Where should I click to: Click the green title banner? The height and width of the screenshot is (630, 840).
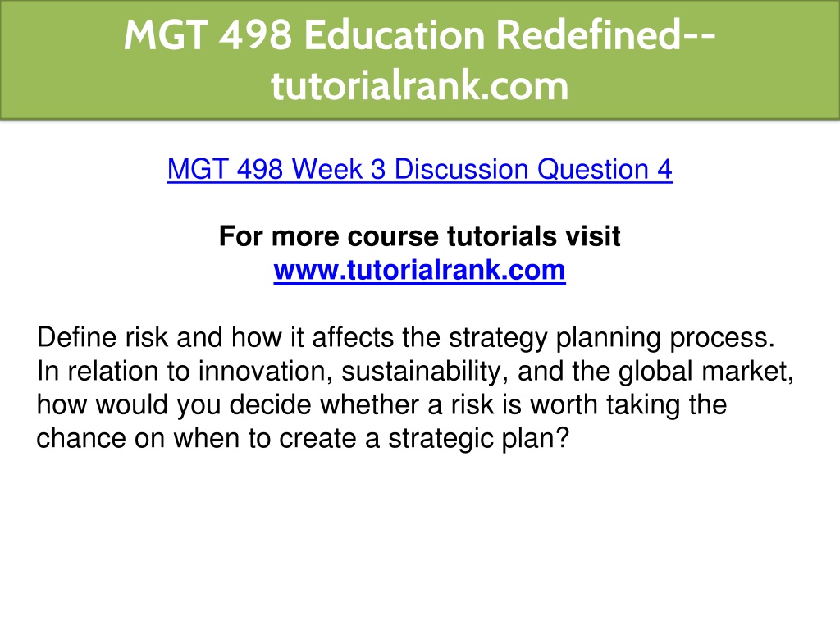[420, 59]
